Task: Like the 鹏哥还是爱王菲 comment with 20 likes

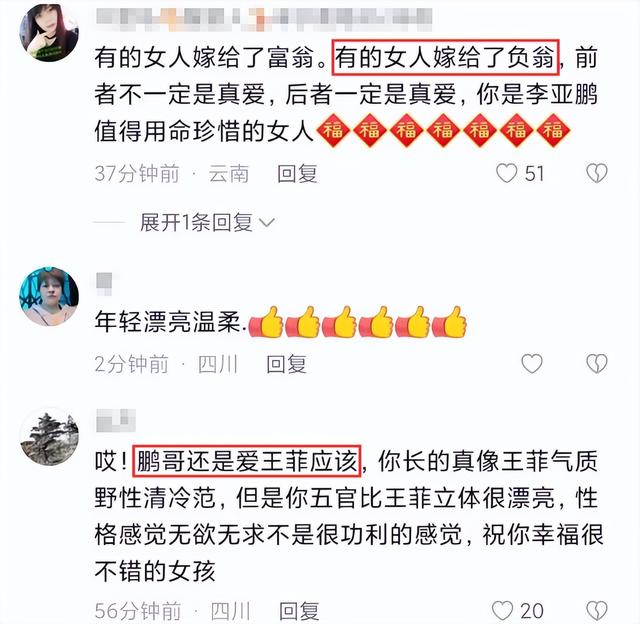Action: click(x=502, y=611)
